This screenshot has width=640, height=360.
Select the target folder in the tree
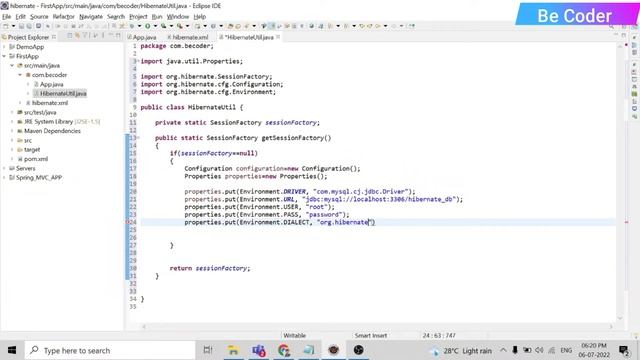coord(32,150)
